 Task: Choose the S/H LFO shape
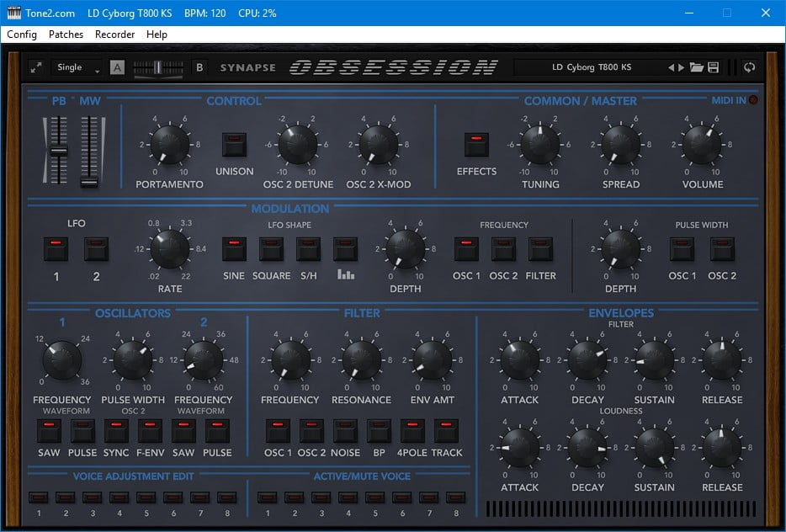(x=308, y=249)
